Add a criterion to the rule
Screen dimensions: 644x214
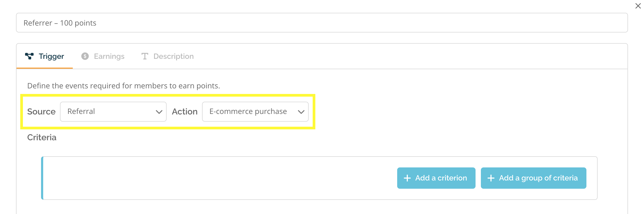point(436,178)
